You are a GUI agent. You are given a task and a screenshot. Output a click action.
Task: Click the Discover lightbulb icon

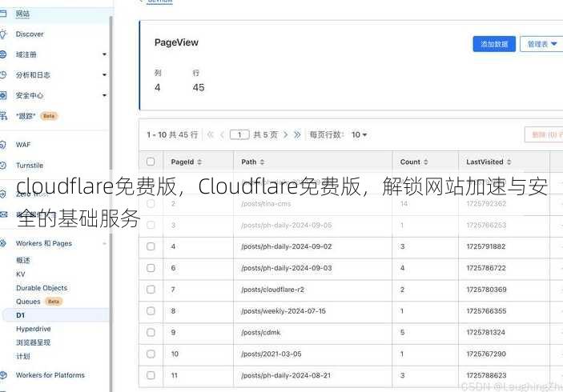[3, 34]
